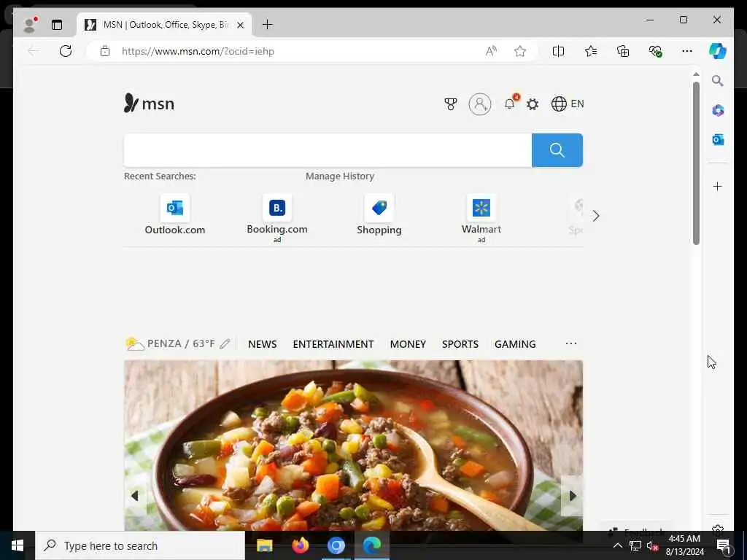Click the MSN web search box

click(328, 150)
